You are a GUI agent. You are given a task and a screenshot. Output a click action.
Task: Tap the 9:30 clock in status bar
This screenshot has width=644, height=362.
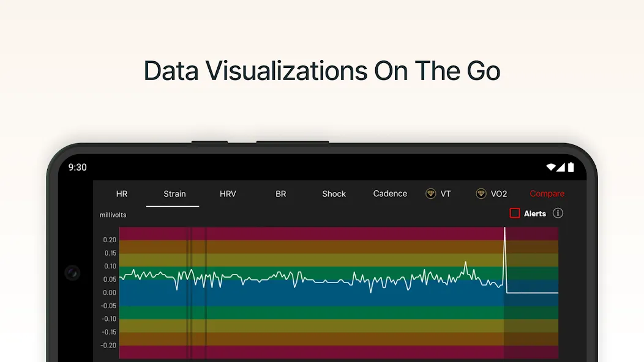click(x=77, y=167)
